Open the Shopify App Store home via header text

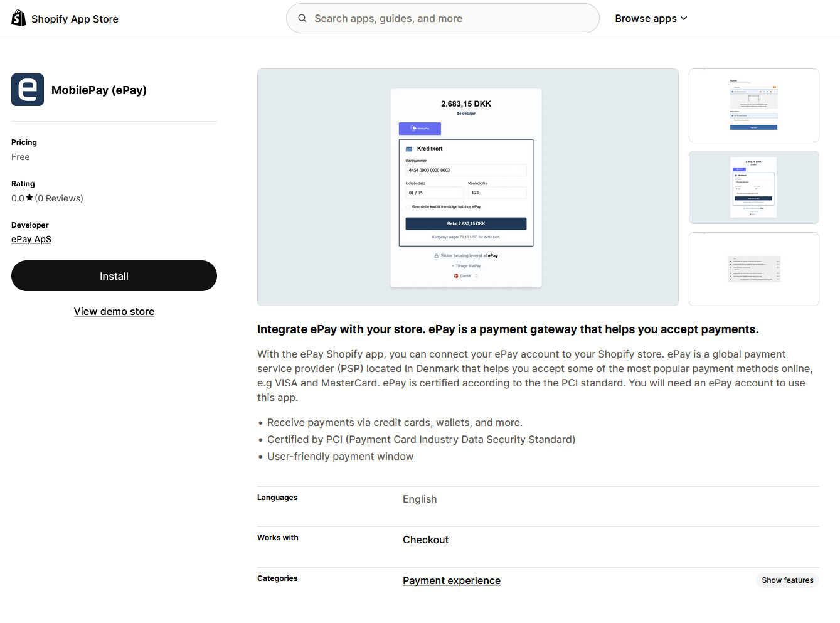point(75,18)
